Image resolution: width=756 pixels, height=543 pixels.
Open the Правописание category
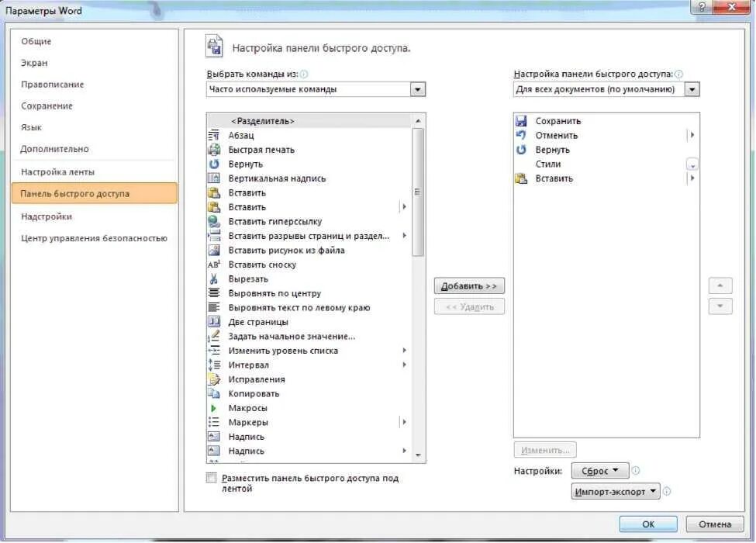pyautogui.click(x=52, y=85)
